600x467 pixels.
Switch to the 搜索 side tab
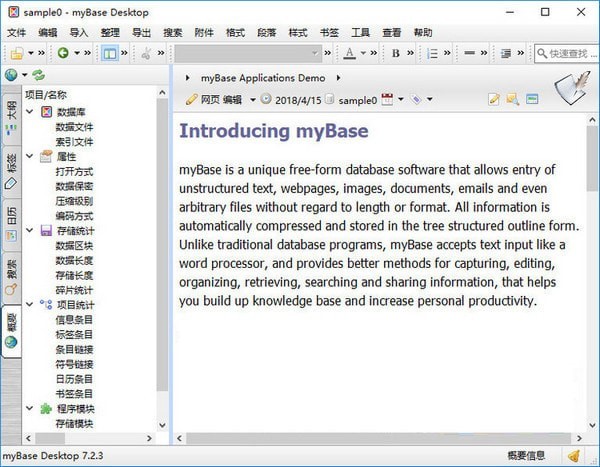coord(11,278)
